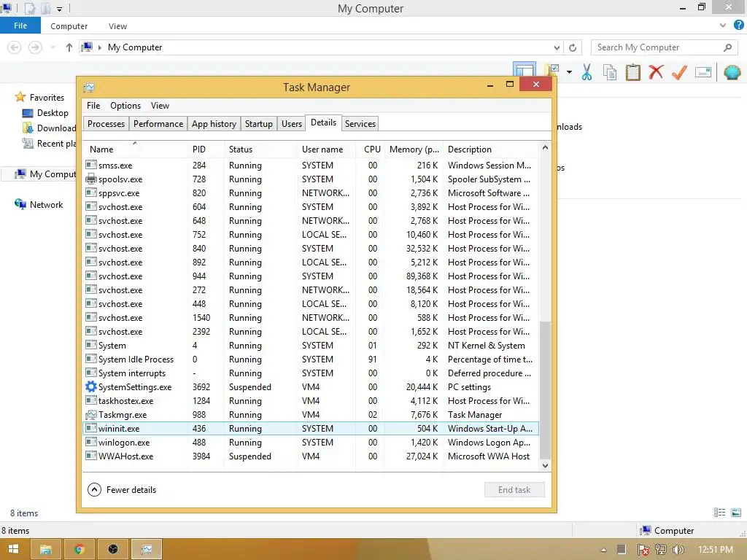Click the Paste clipboard icon in Explorer toolbar
This screenshot has height=560, width=747.
pyautogui.click(x=632, y=72)
